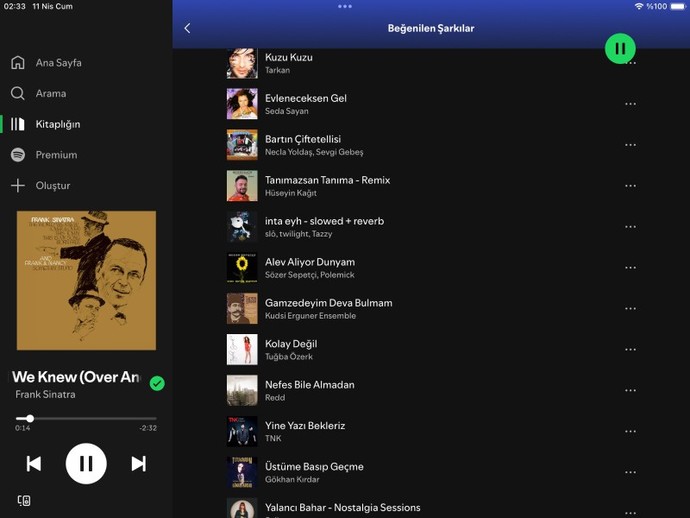Image resolution: width=690 pixels, height=518 pixels.
Task: Tap the Oluştur plus icon
Action: click(18, 186)
